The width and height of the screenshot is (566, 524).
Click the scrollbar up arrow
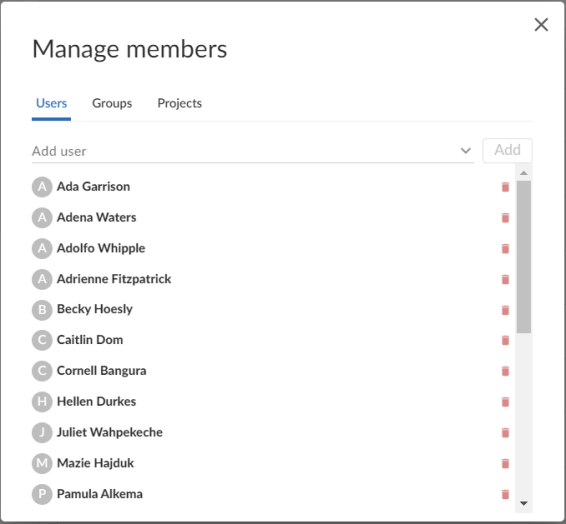point(524,173)
